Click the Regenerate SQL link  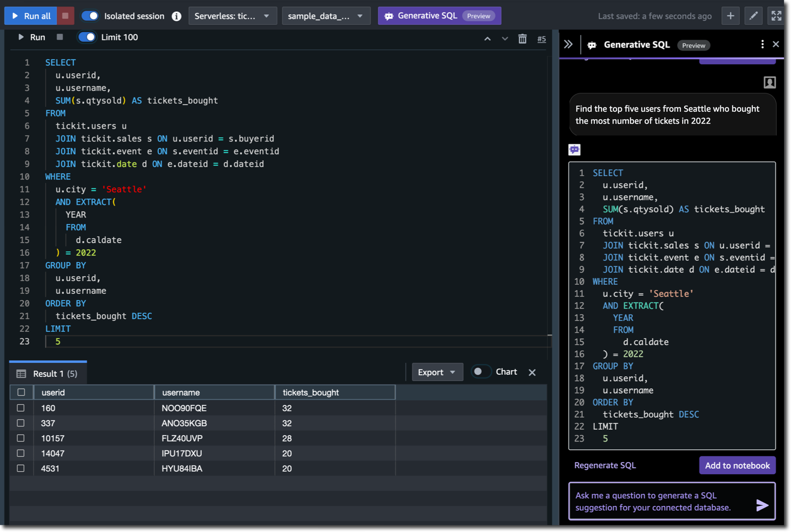click(605, 465)
